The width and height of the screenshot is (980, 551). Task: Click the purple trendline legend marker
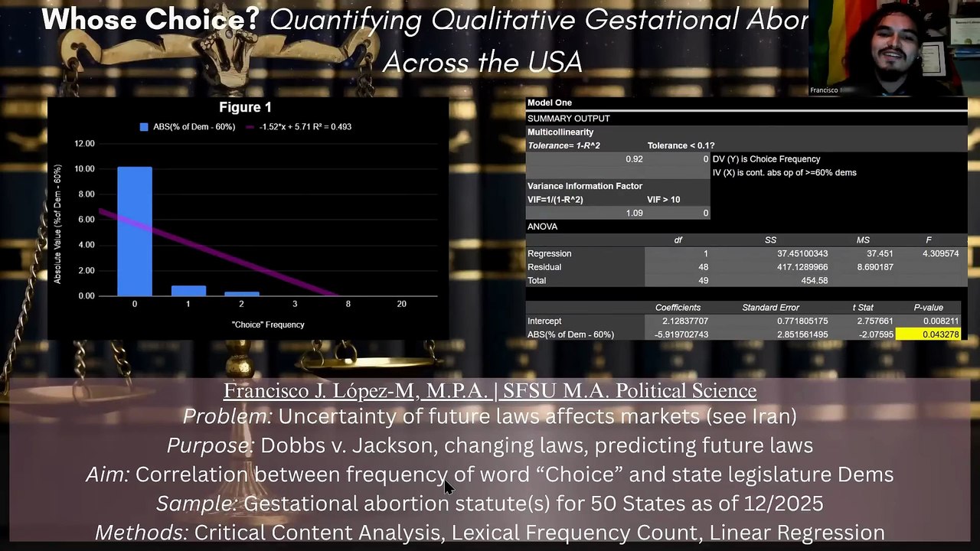click(x=250, y=127)
